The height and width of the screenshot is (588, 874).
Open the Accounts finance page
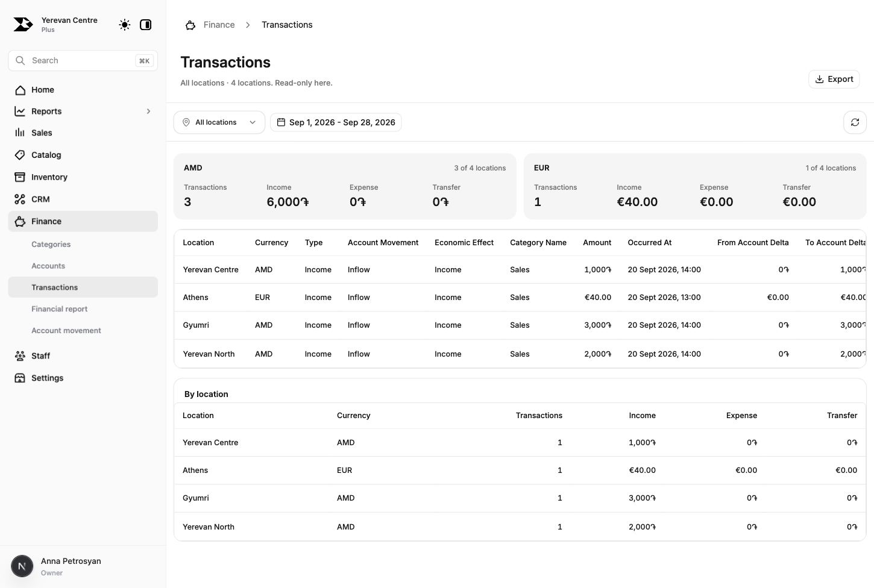[48, 266]
